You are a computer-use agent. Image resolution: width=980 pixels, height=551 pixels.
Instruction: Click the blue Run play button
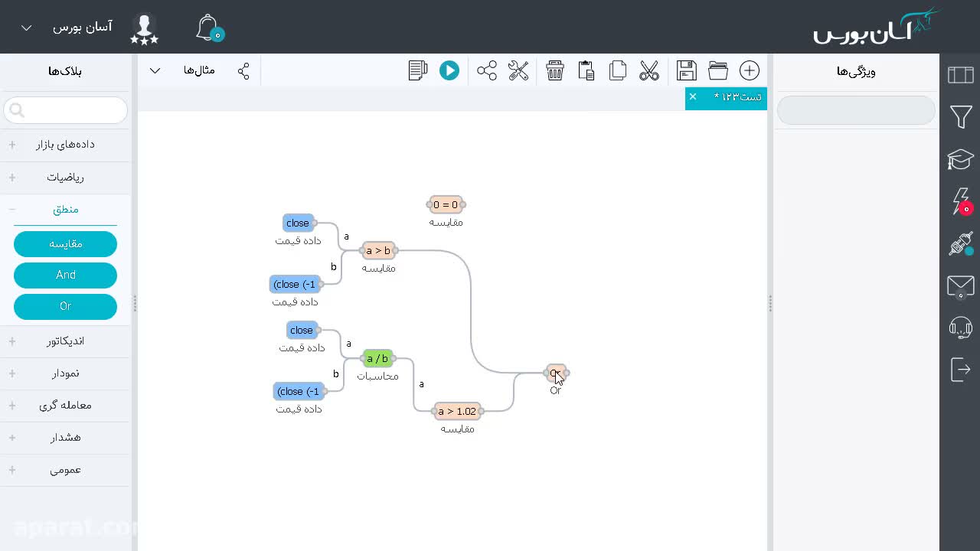pyautogui.click(x=449, y=70)
